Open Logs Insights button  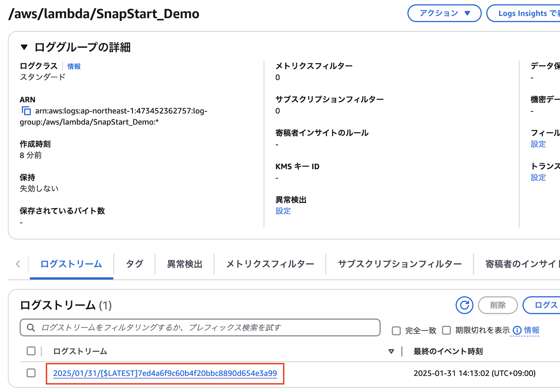pyautogui.click(x=524, y=13)
